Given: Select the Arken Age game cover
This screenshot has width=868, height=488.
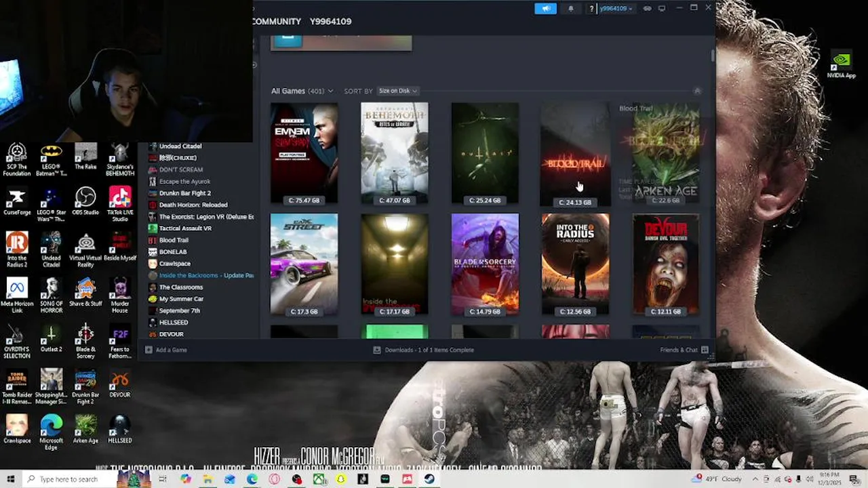Looking at the screenshot, I should pos(666,153).
